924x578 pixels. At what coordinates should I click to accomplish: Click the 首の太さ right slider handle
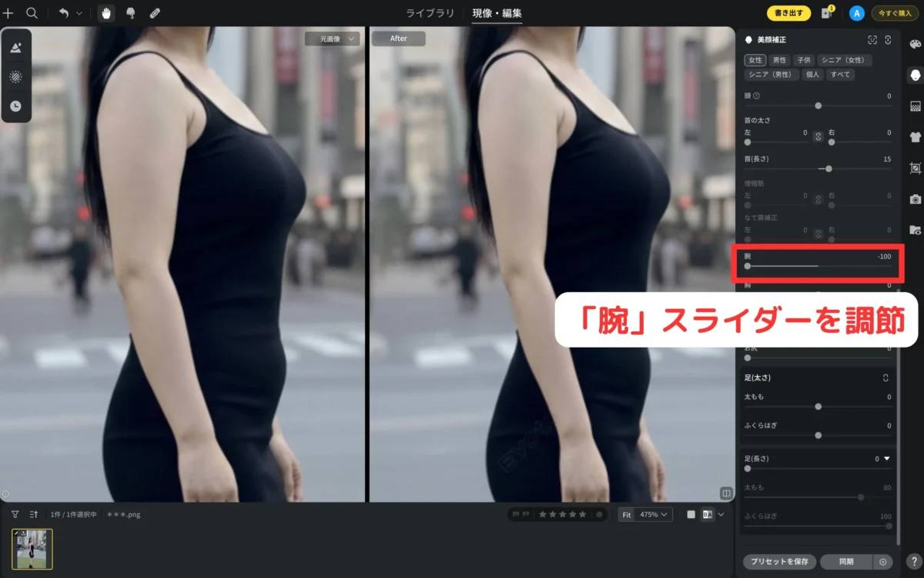[832, 143]
